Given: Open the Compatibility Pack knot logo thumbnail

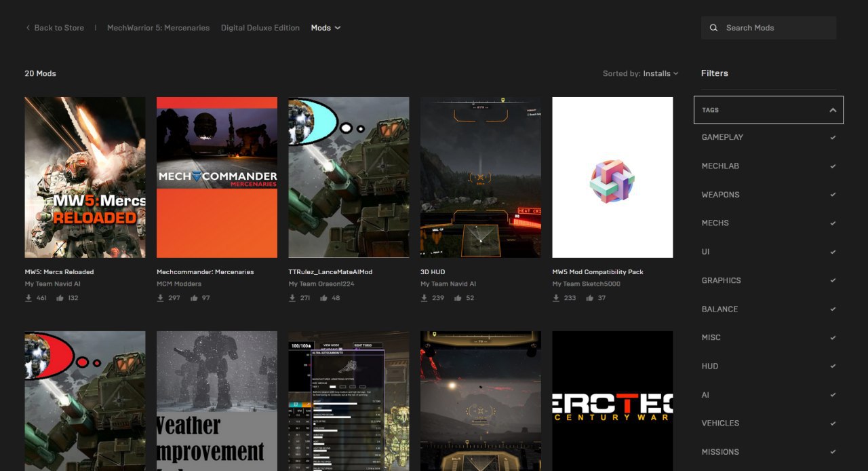Looking at the screenshot, I should (x=612, y=177).
